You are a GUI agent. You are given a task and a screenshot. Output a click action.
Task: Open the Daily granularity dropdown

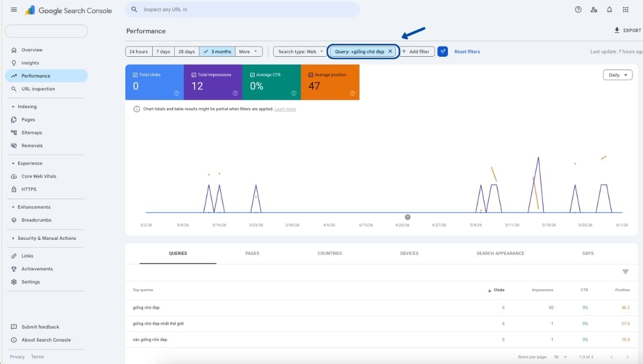tap(618, 75)
